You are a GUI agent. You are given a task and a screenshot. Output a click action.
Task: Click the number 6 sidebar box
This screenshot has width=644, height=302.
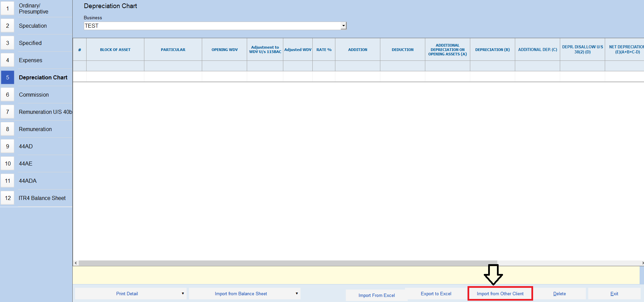(7, 95)
